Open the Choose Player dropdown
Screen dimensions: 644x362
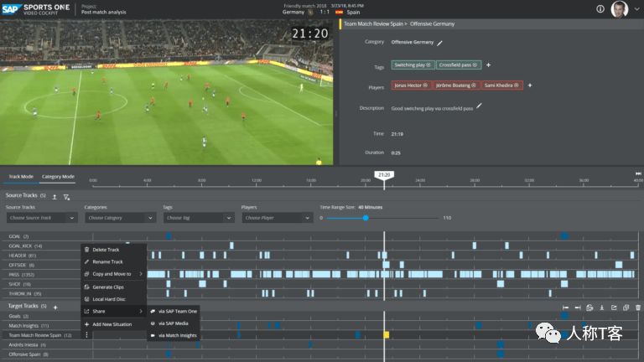pyautogui.click(x=276, y=218)
